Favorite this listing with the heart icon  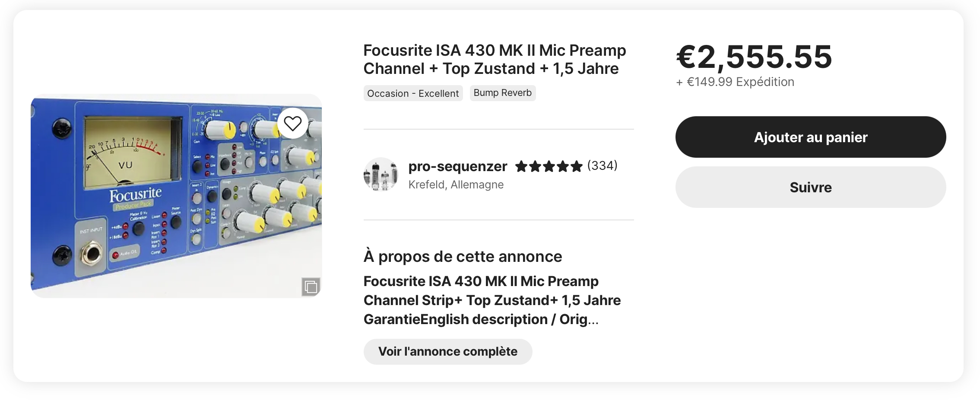pos(292,124)
